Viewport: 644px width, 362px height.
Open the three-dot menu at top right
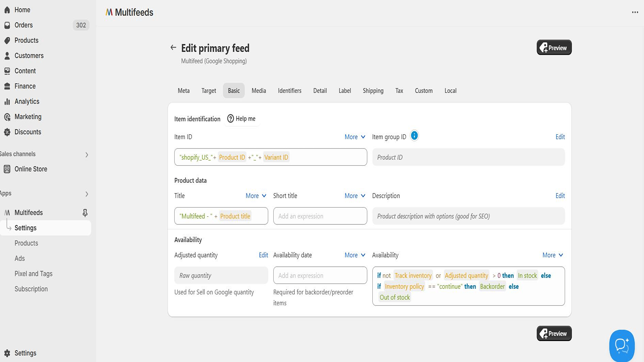(635, 12)
